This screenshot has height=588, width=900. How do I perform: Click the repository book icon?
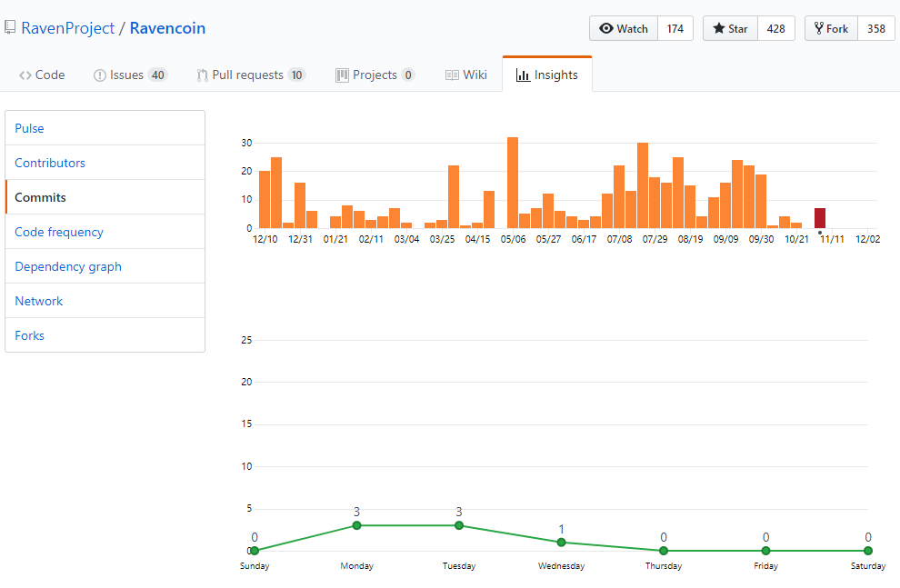pyautogui.click(x=10, y=27)
